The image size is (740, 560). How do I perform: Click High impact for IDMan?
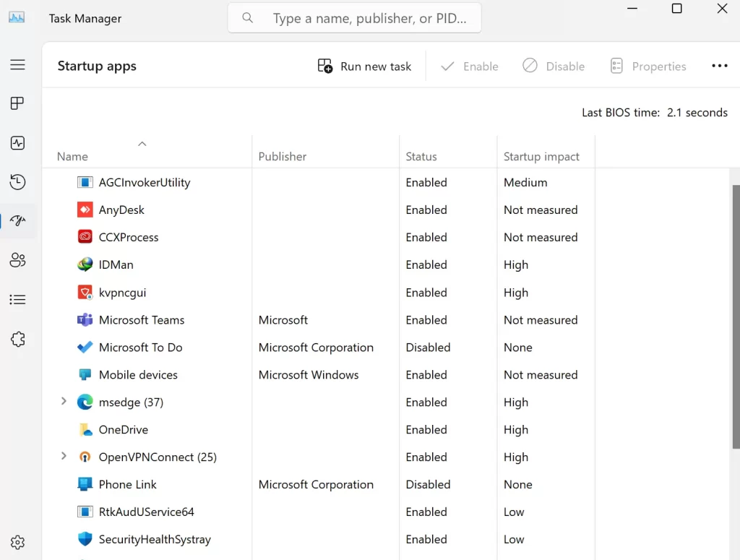point(516,264)
